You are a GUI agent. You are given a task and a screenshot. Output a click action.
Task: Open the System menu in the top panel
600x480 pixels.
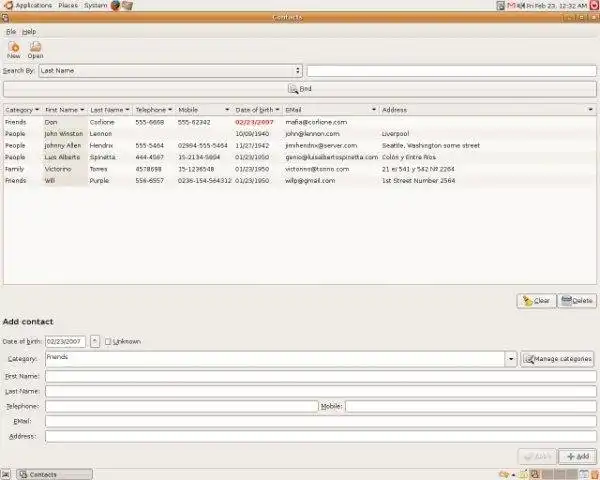pos(96,5)
